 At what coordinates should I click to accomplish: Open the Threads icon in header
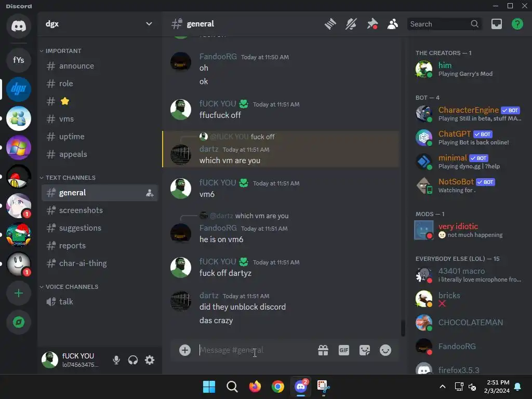[330, 24]
